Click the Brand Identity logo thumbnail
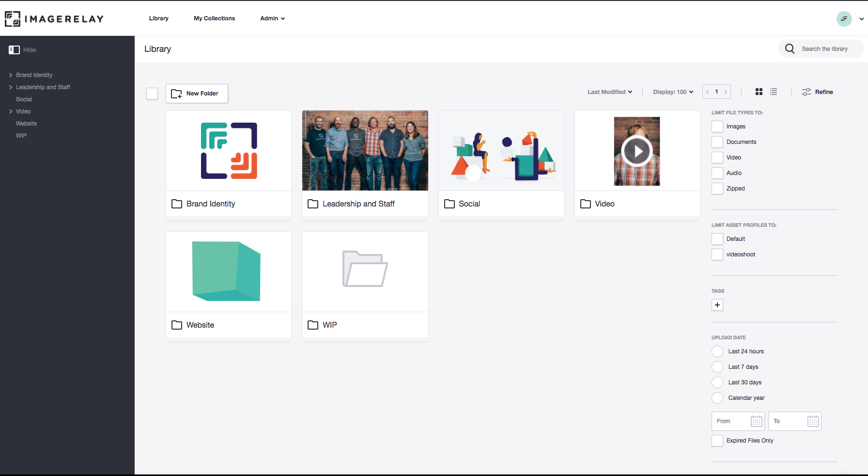Image resolution: width=868 pixels, height=476 pixels. pos(229,151)
